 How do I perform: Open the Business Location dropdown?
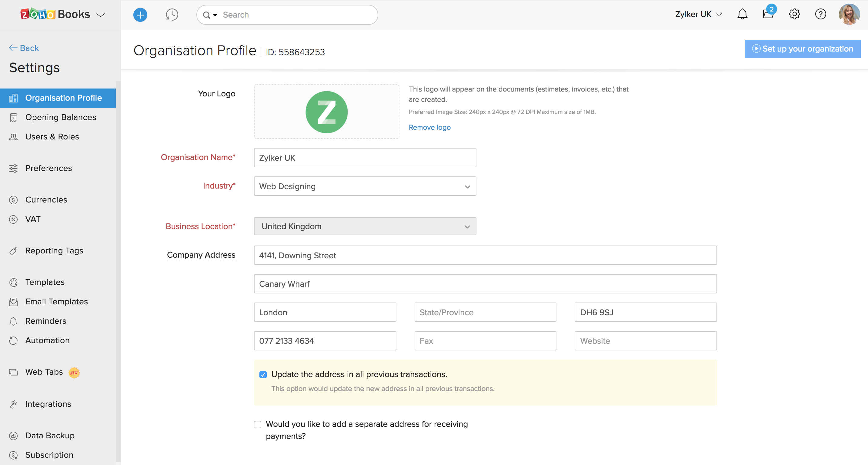click(x=365, y=226)
